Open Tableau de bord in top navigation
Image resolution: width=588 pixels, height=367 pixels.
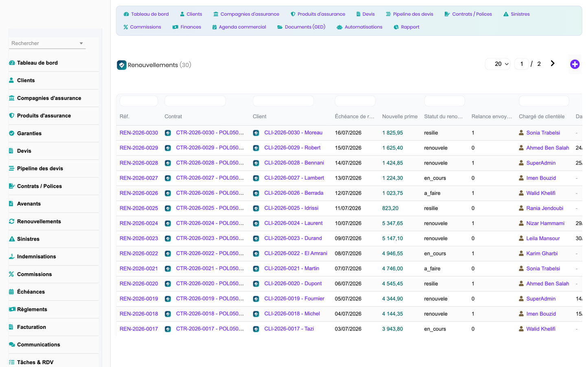[146, 14]
